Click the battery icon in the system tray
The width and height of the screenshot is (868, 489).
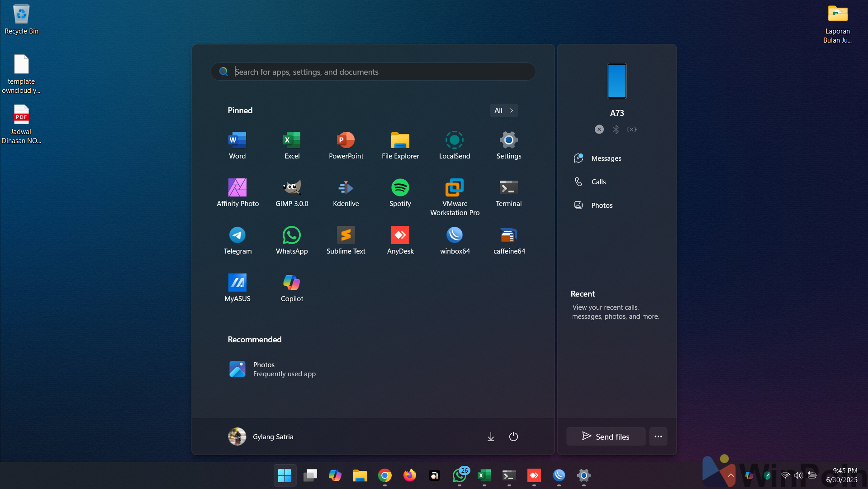[x=812, y=475]
